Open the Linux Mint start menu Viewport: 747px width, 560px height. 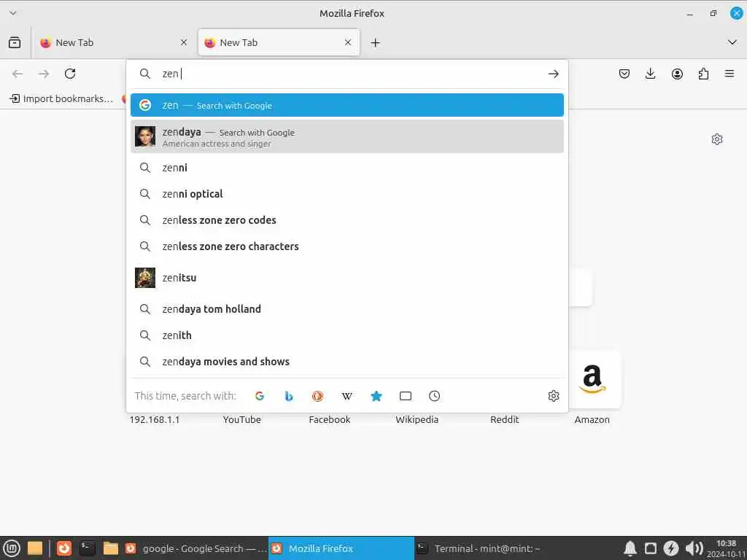coord(12,548)
